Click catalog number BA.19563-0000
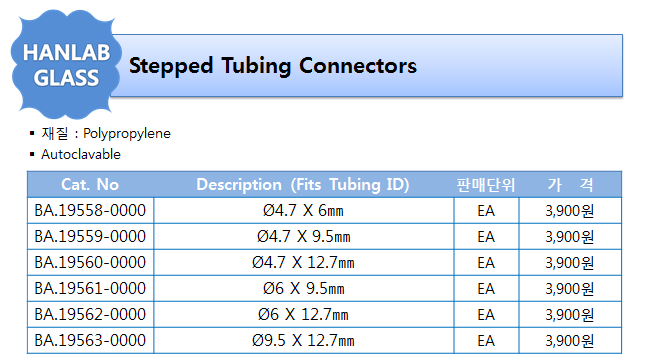Viewport: 645px width, 364px height. [x=90, y=341]
